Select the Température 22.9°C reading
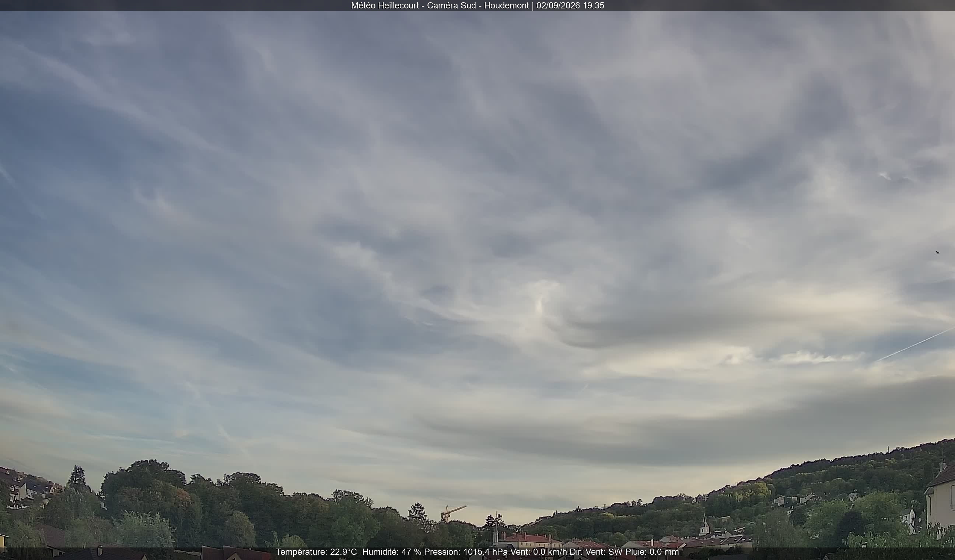Viewport: 955px width, 560px height. pyautogui.click(x=316, y=552)
